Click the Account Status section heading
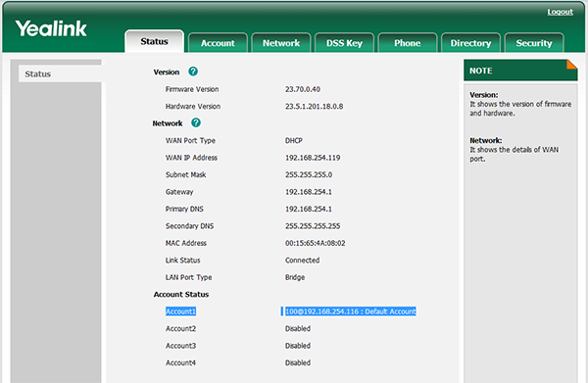Viewport: 588px width, 383px height. [181, 295]
